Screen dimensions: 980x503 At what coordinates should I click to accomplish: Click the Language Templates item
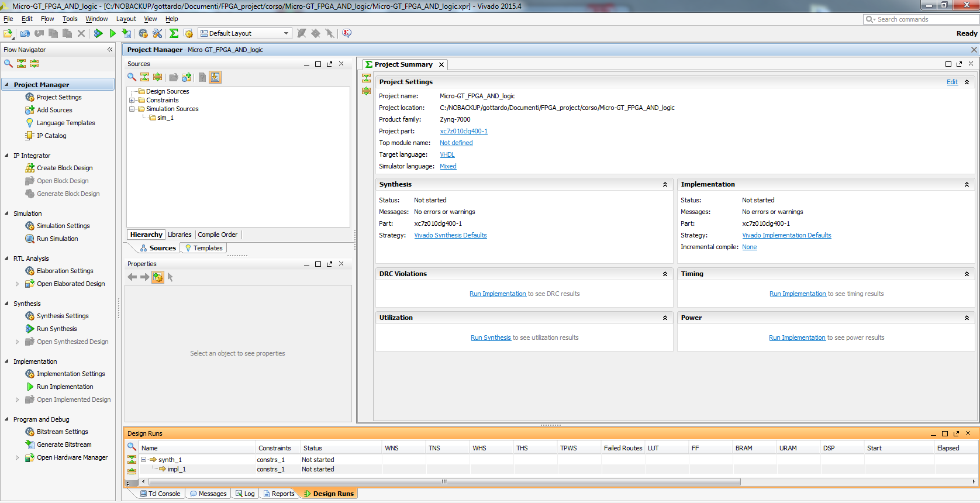(x=65, y=123)
